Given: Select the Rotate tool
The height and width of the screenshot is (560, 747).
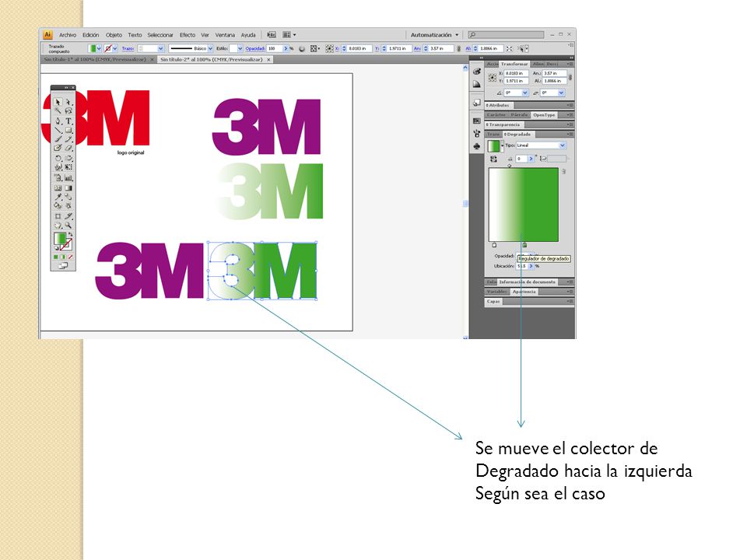Looking at the screenshot, I should tap(58, 158).
